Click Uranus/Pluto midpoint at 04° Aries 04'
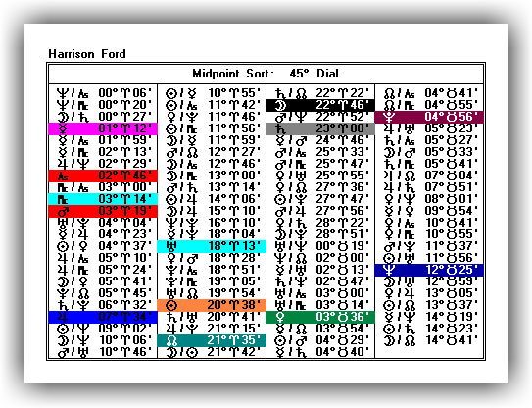This screenshot has width=532, height=408. click(103, 223)
